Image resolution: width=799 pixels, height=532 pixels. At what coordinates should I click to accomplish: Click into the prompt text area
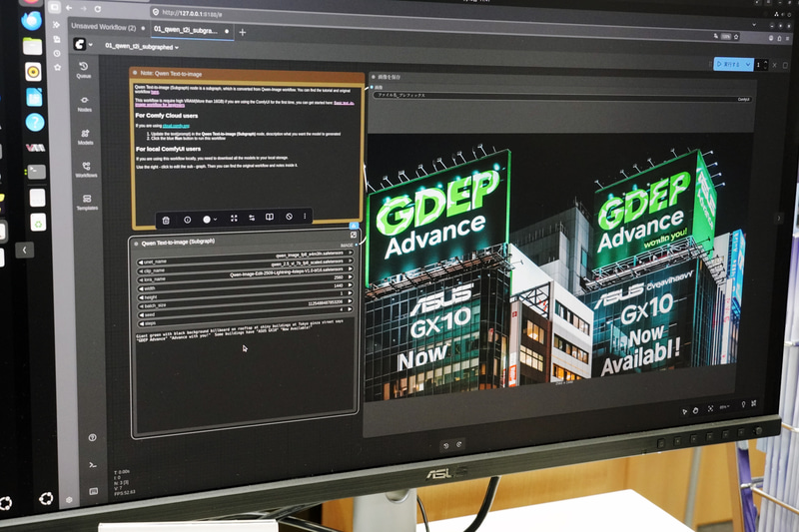(x=245, y=376)
